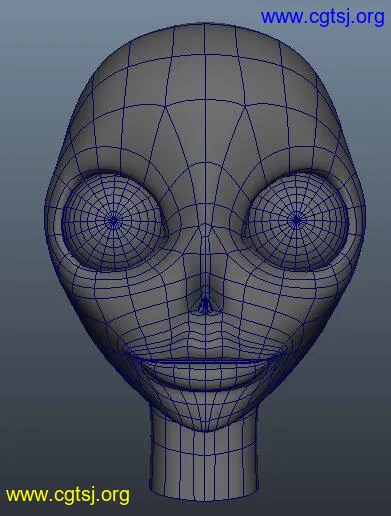Click the yellow www.cgtsj.org watermark link
The image size is (391, 516).
(68, 495)
